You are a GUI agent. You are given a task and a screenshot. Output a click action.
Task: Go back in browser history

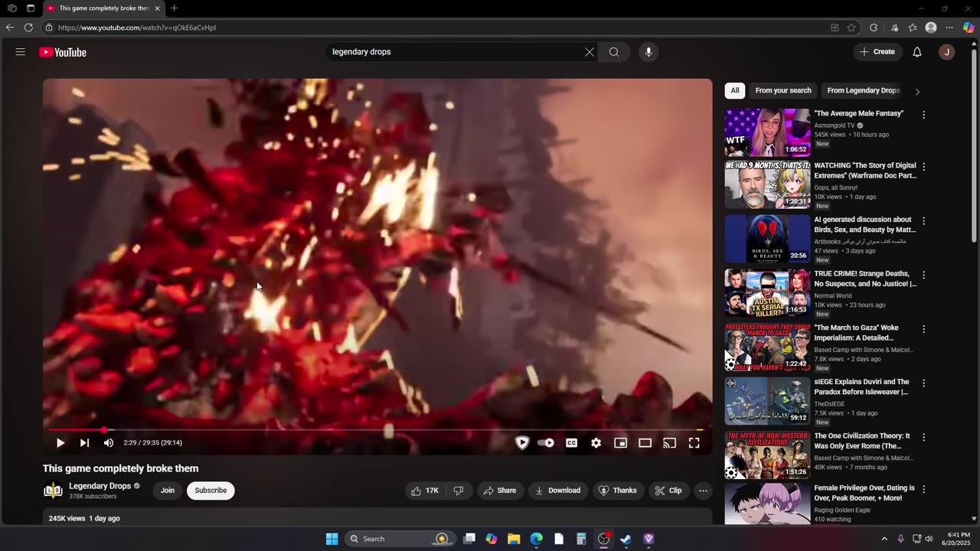pyautogui.click(x=10, y=28)
